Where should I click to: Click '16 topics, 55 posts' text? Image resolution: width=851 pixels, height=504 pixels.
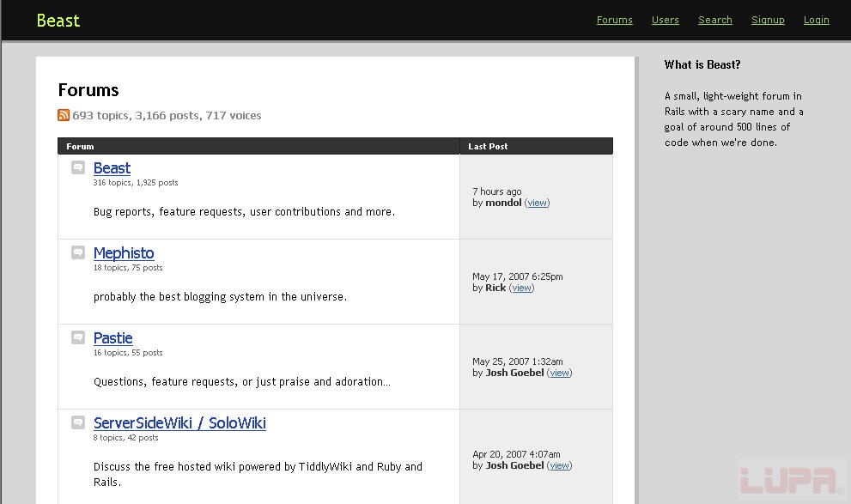coord(128,353)
